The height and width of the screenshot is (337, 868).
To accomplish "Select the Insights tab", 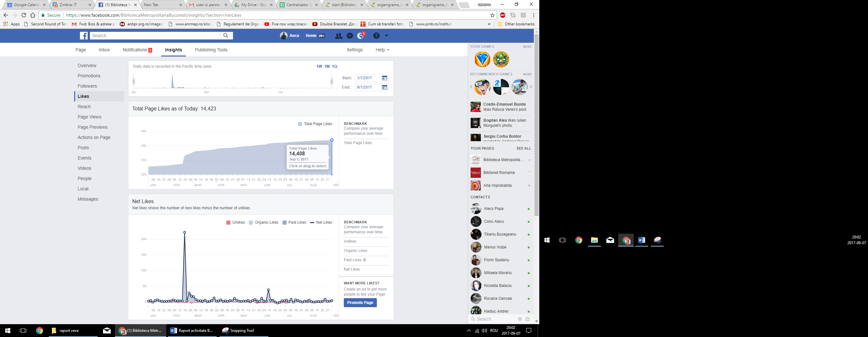I will tap(174, 50).
